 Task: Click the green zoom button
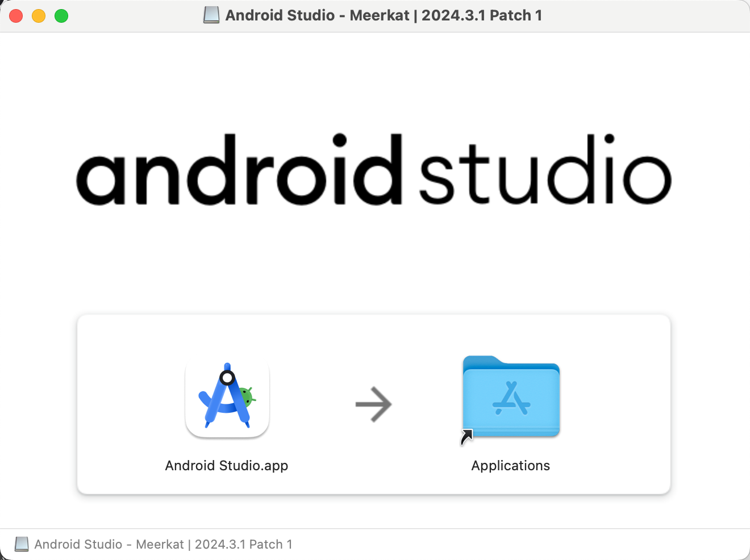(61, 16)
